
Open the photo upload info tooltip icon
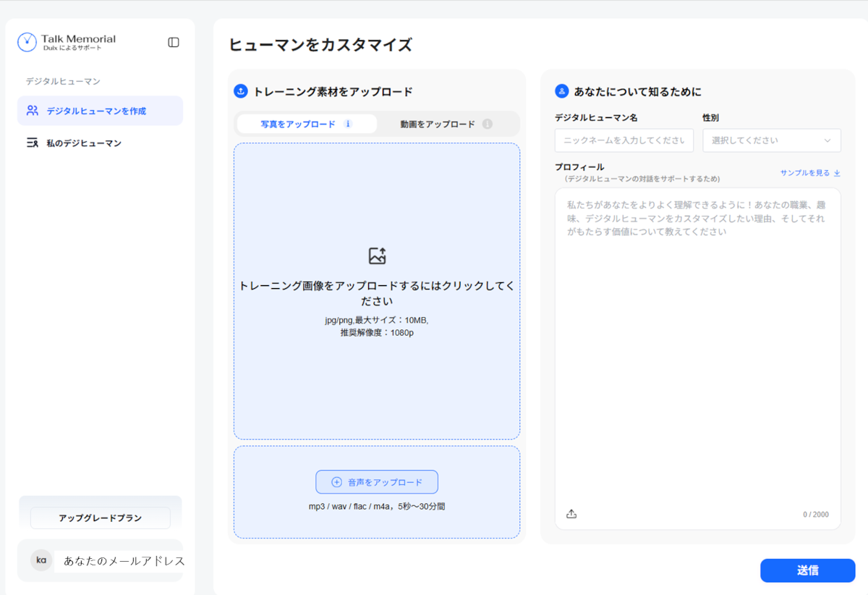[348, 124]
